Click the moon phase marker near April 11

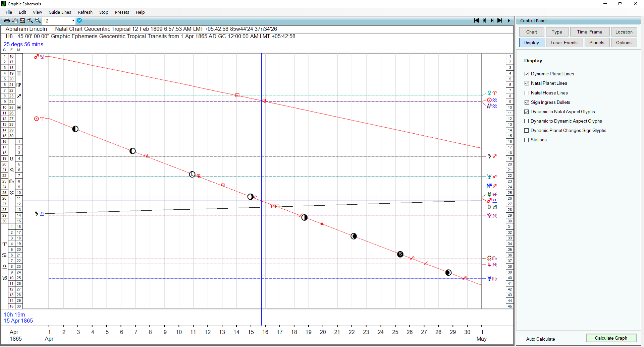(192, 174)
